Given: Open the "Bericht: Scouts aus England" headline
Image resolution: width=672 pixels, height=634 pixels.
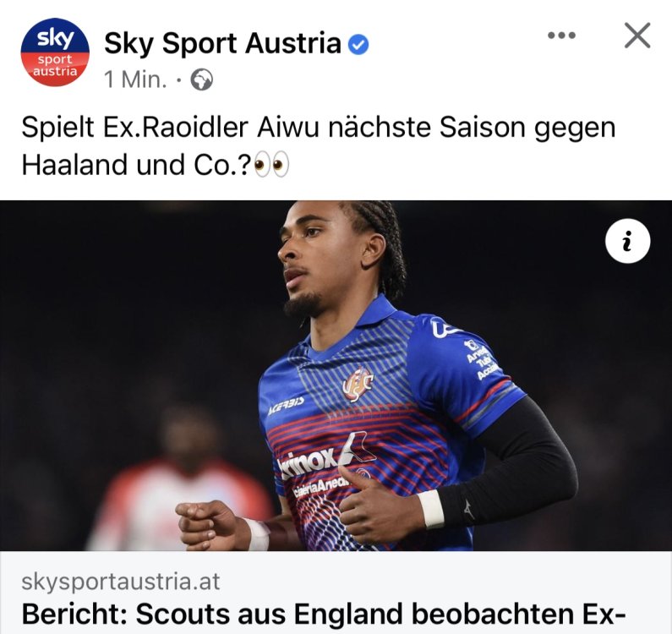Looking at the screenshot, I should coord(324,615).
